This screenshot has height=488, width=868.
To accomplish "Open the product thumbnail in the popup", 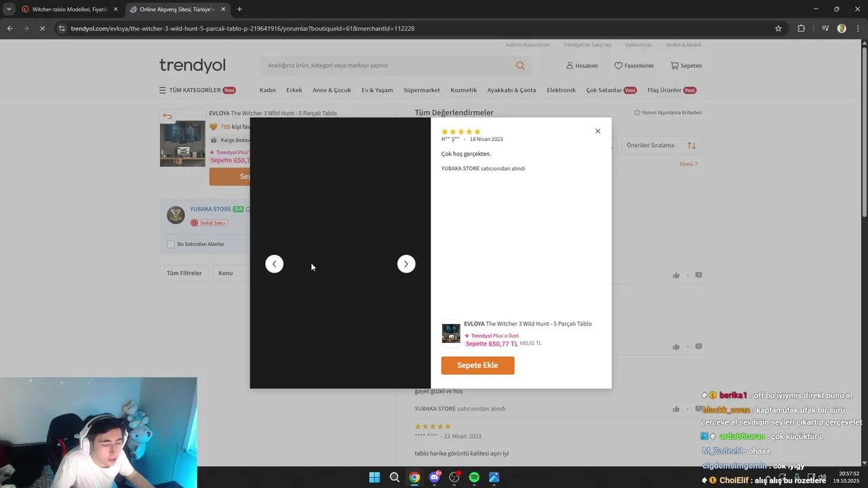I will point(451,333).
